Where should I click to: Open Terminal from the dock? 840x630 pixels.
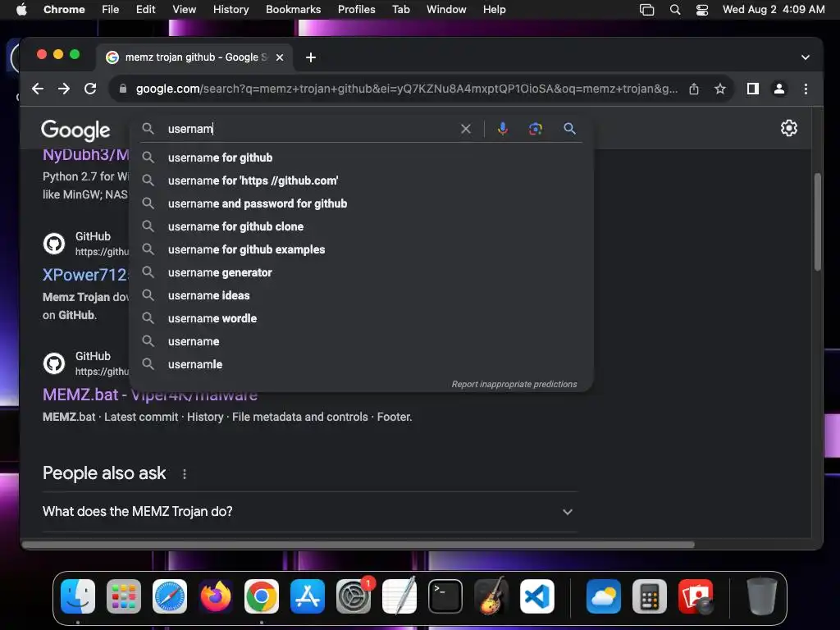point(445,596)
